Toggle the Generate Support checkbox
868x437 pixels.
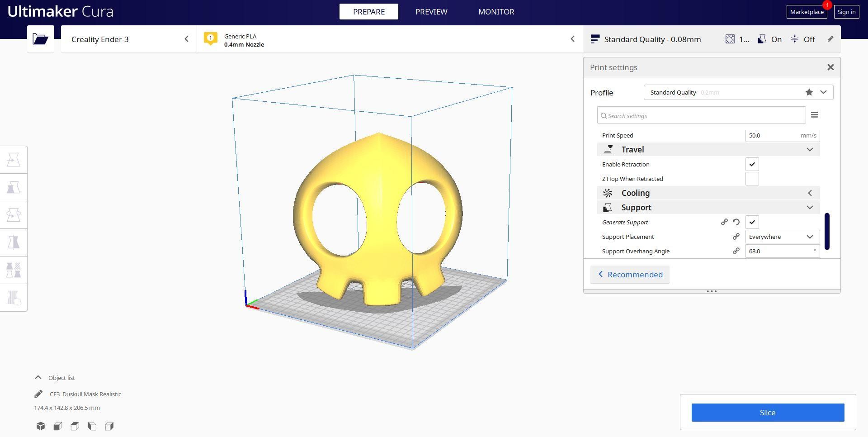[752, 222]
